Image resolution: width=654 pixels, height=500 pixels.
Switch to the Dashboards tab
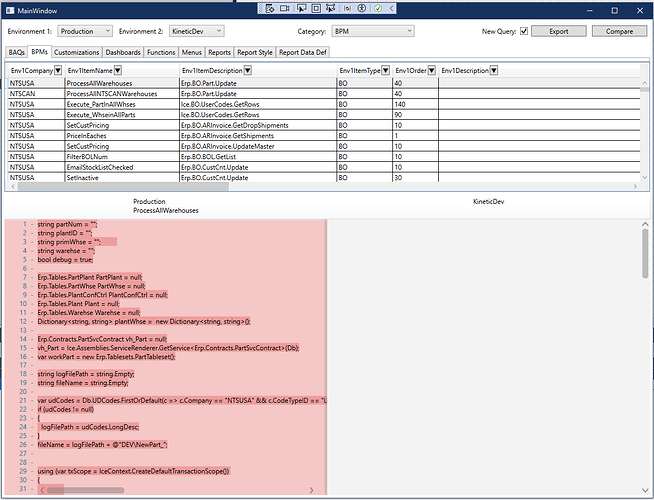point(123,52)
